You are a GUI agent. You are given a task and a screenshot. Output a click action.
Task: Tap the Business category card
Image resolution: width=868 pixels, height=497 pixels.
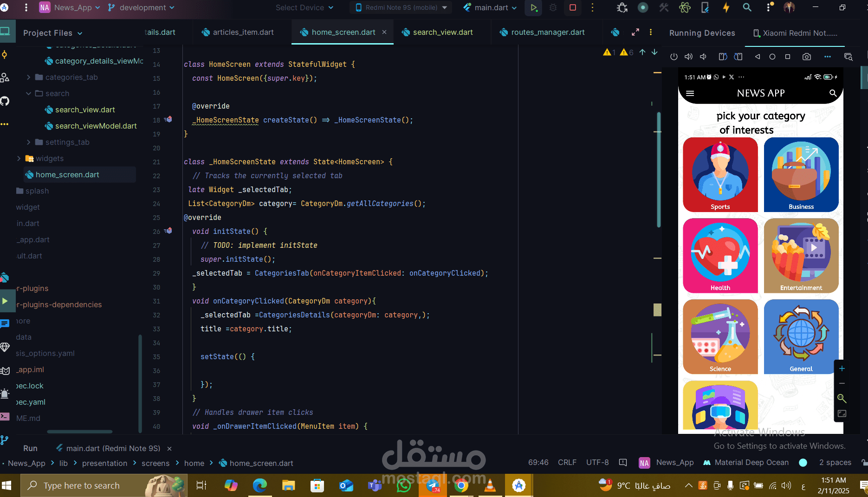coord(801,174)
